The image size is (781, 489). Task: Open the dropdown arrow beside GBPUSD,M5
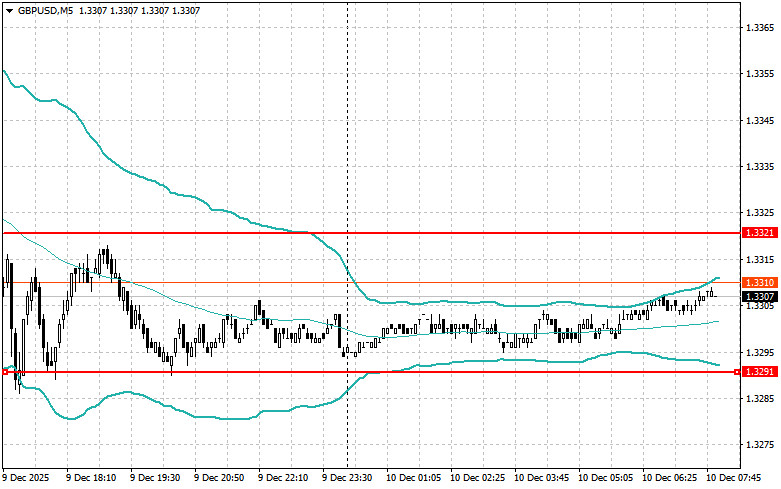click(9, 10)
